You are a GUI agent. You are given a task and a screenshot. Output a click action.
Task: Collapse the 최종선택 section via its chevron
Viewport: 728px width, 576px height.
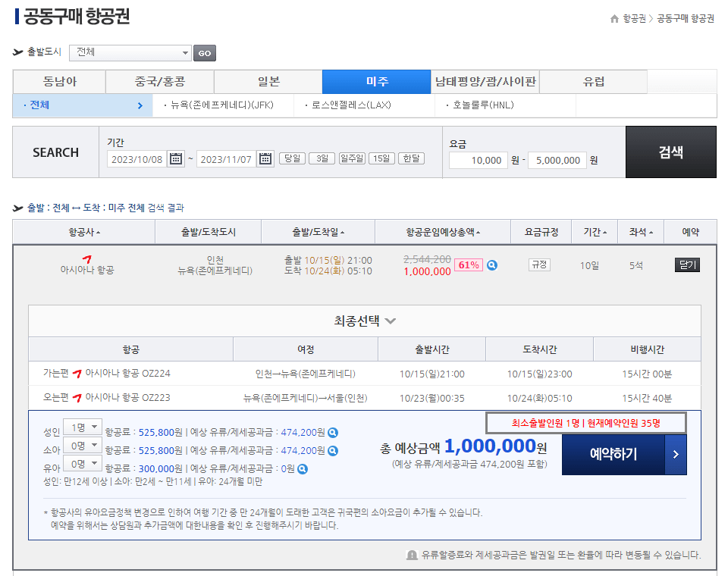[391, 321]
